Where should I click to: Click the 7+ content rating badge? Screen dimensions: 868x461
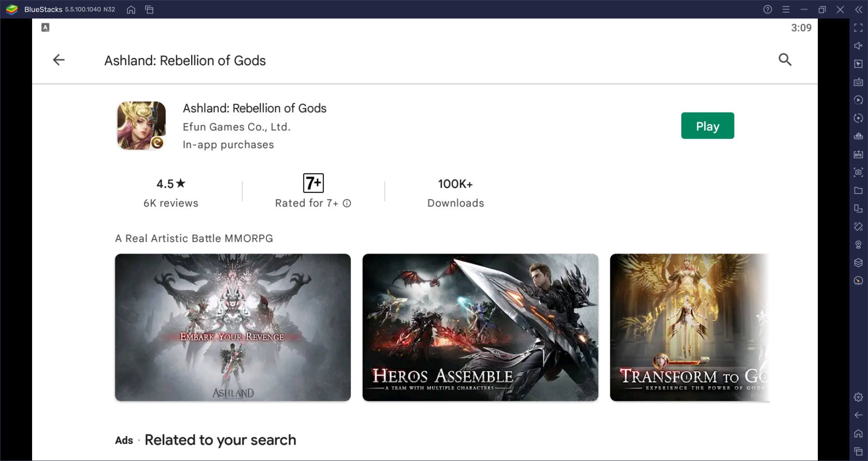point(313,183)
